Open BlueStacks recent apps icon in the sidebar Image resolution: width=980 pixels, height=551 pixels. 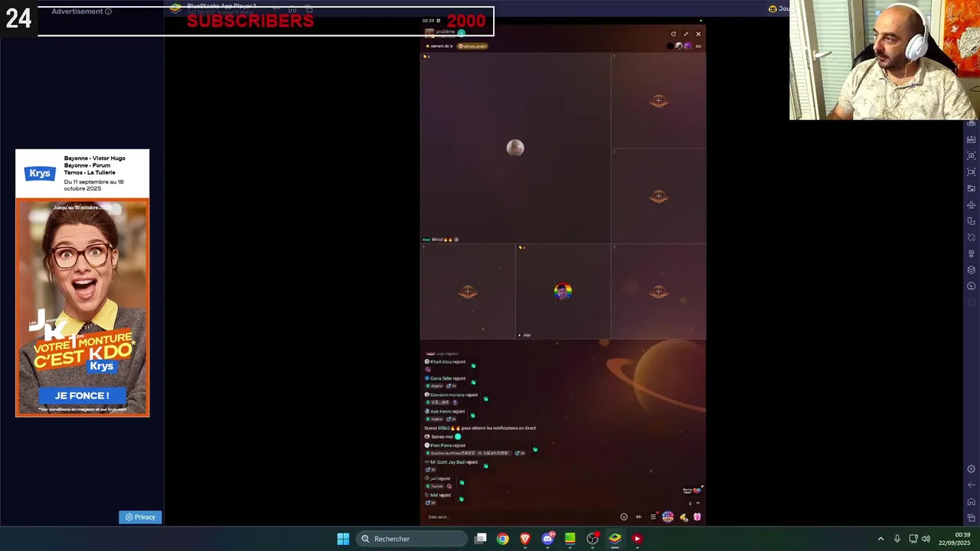pos(972,518)
